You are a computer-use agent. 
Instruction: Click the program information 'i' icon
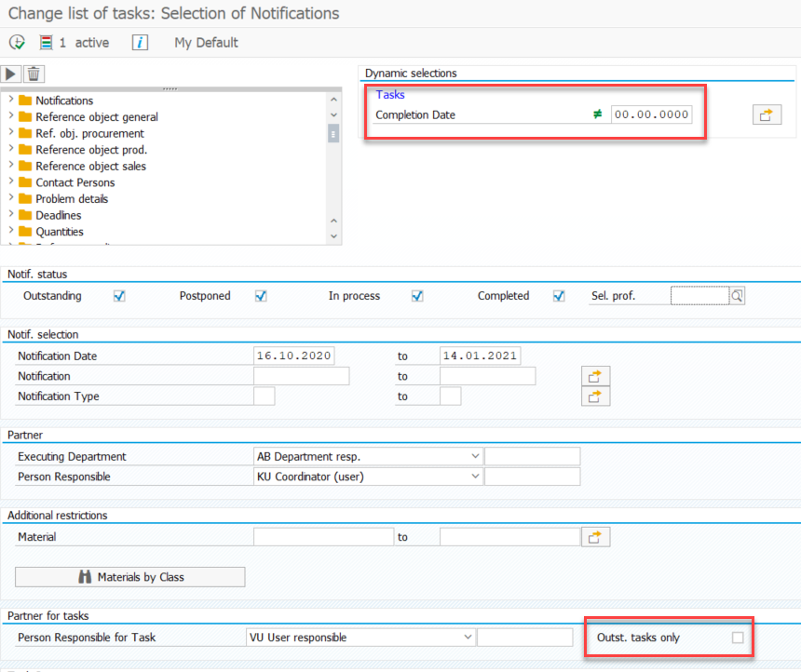[x=140, y=43]
